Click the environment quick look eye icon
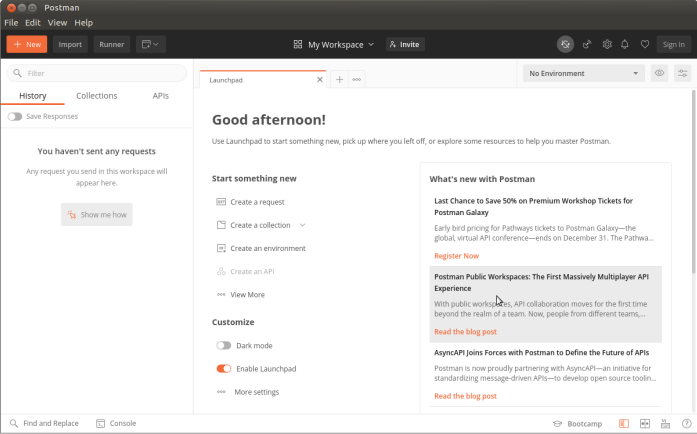Viewport: 697px width, 434px height. tap(659, 73)
